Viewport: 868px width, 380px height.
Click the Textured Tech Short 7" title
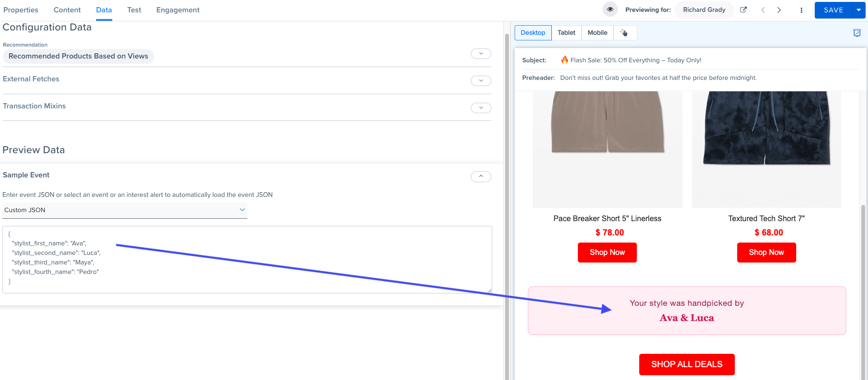[767, 219]
